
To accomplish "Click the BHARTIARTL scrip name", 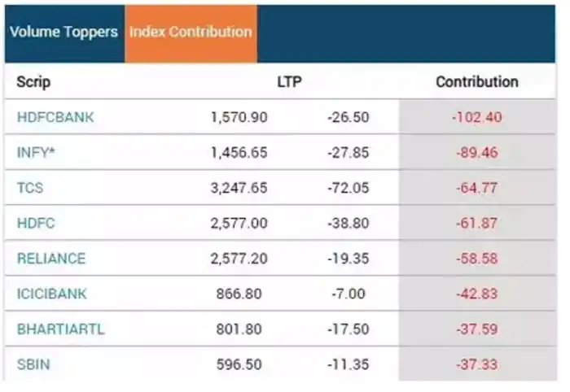I will [x=60, y=329].
